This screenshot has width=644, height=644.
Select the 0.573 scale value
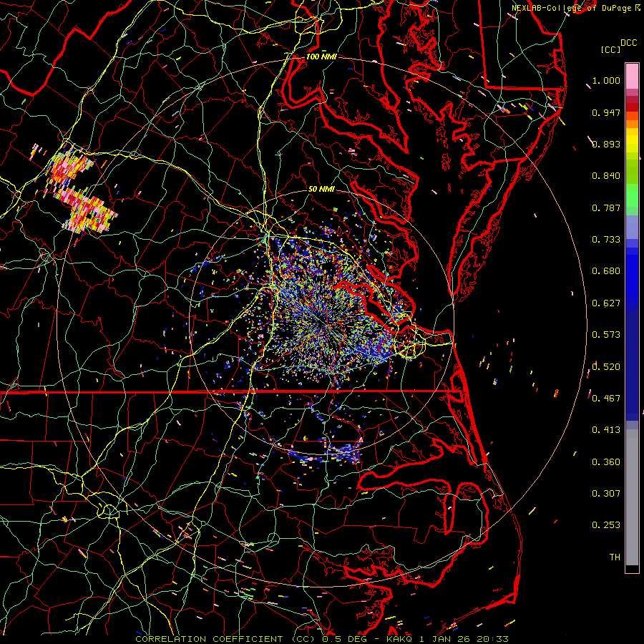606,335
